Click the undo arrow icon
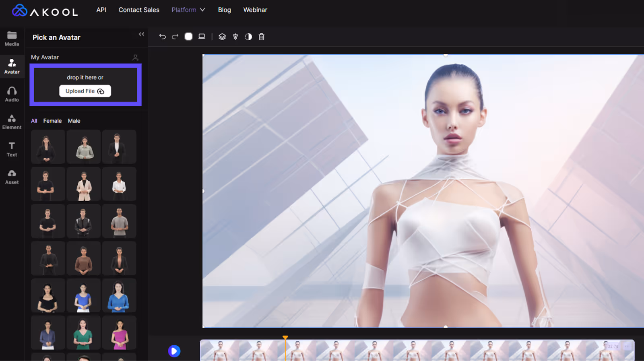Image resolution: width=644 pixels, height=361 pixels. tap(162, 37)
